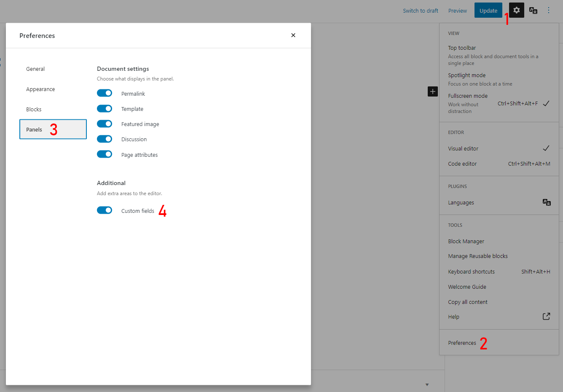Open Help via its external link icon

click(546, 316)
